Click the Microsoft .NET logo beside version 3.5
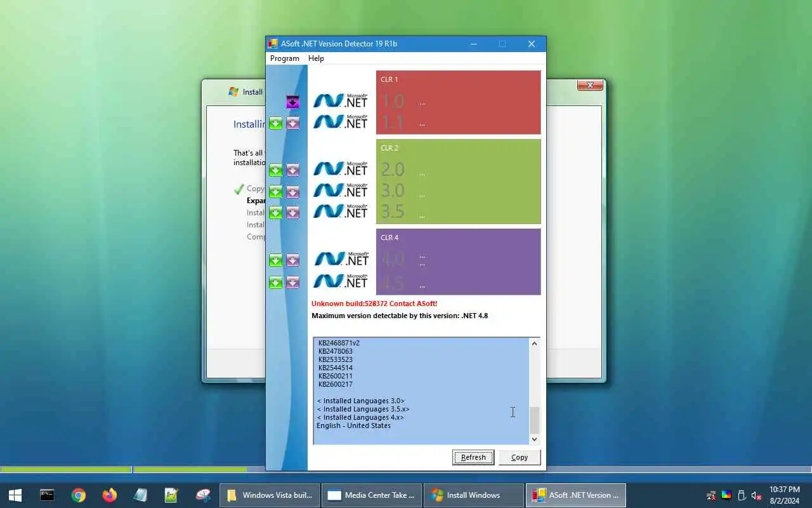Viewport: 812px width, 508px height. (x=341, y=211)
